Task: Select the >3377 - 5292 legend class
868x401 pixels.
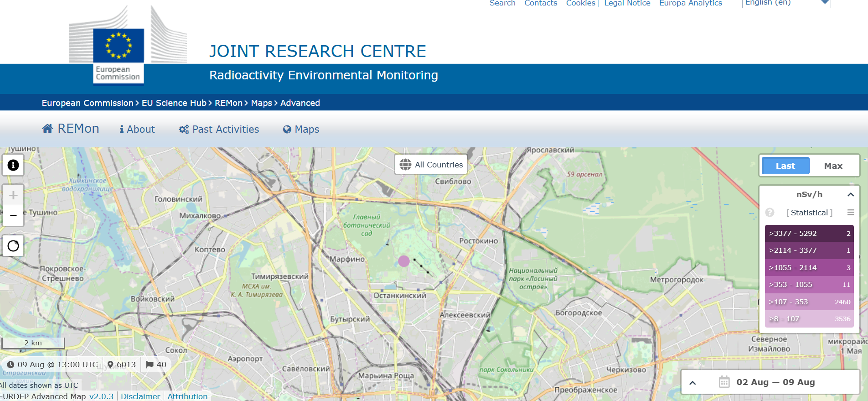Action: (809, 233)
